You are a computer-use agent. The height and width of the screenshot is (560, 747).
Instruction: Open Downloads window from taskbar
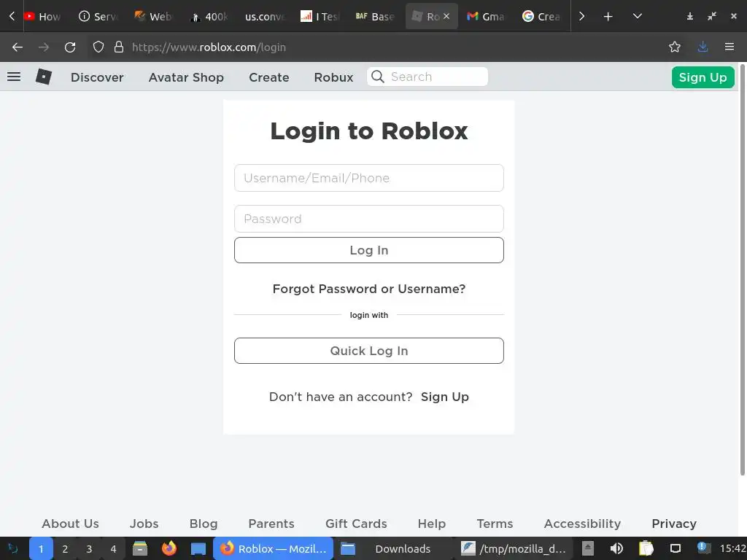click(393, 548)
